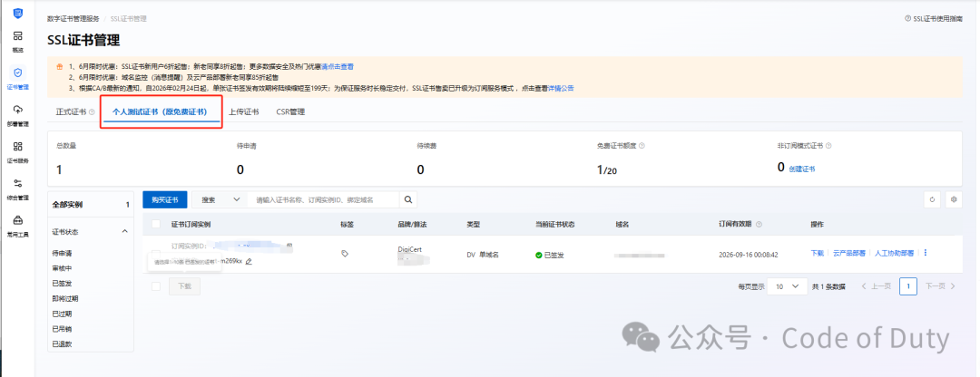Tick the checkbox beside the bottom 下载 button

click(x=156, y=286)
